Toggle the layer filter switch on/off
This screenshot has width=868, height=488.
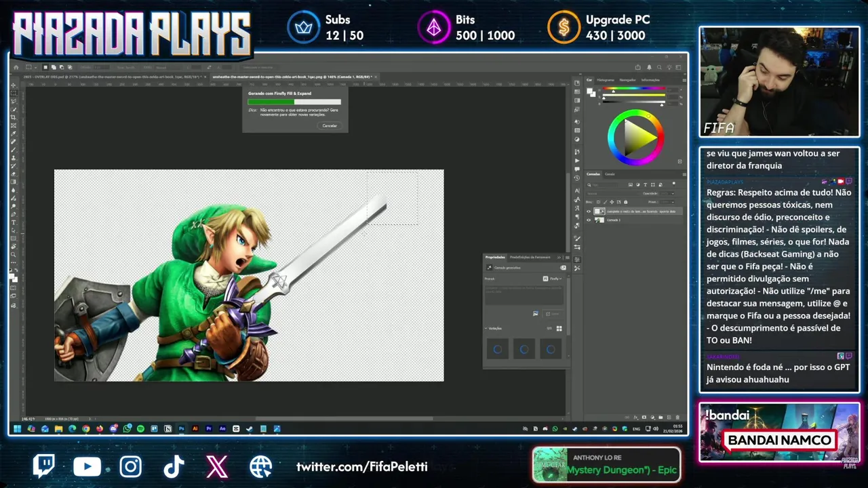click(674, 184)
